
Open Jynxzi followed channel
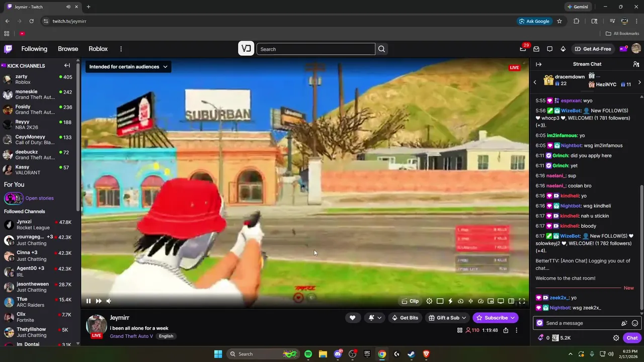[38, 225]
